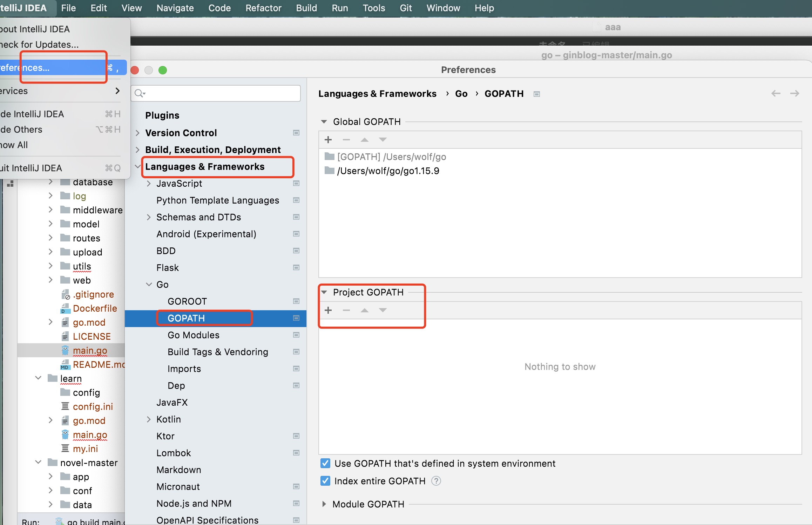Image resolution: width=812 pixels, height=525 pixels.
Task: Select the GOROOT settings page
Action: [x=187, y=301]
